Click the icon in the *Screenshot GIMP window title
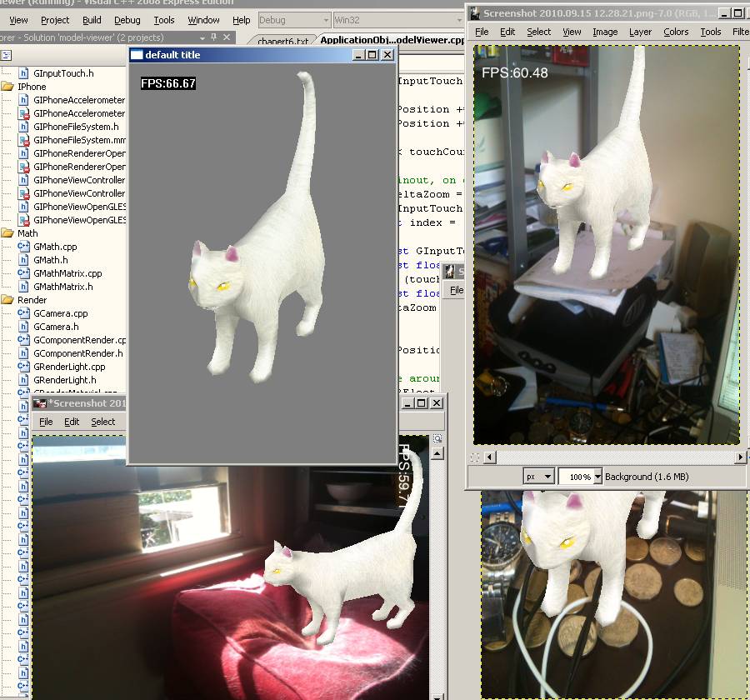This screenshot has height=700, width=750. [x=40, y=403]
